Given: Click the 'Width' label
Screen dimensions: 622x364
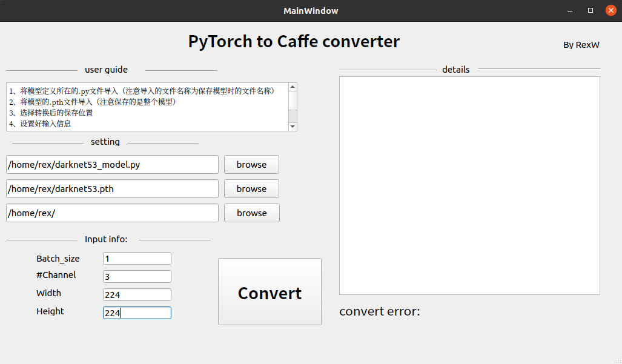Looking at the screenshot, I should [x=49, y=293].
